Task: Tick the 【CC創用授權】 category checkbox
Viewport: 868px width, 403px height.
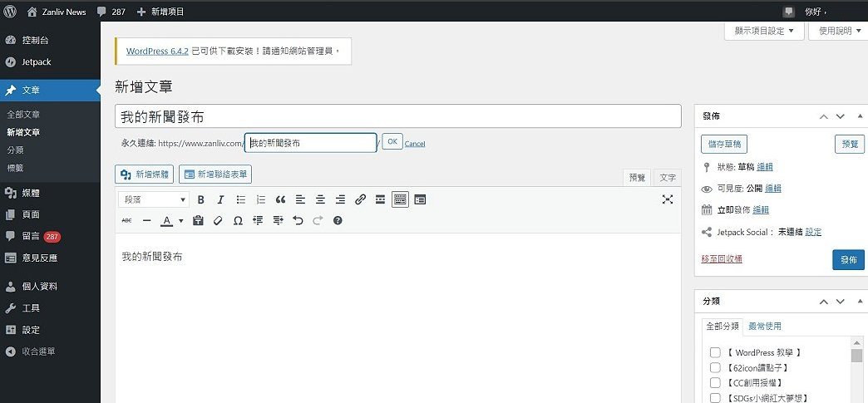Action: pyautogui.click(x=715, y=382)
